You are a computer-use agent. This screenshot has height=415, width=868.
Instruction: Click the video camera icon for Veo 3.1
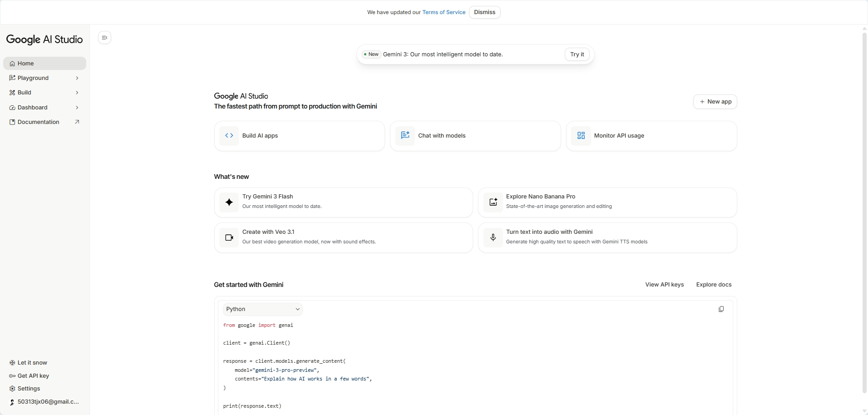click(x=229, y=237)
